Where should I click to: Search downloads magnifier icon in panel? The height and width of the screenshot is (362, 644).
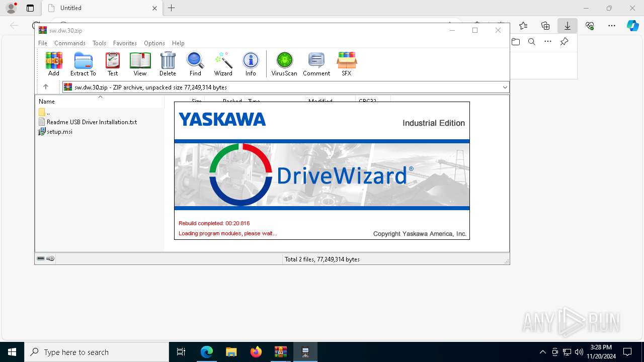pos(532,42)
